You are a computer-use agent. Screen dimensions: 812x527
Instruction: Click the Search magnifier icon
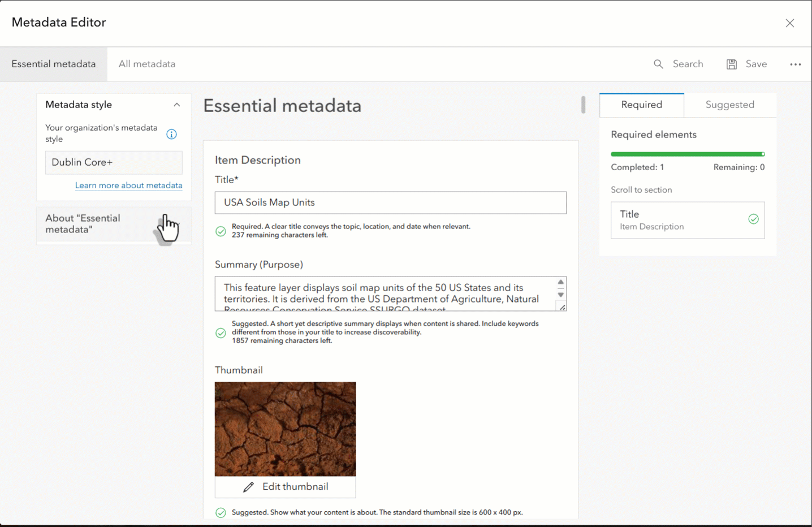[x=658, y=64]
